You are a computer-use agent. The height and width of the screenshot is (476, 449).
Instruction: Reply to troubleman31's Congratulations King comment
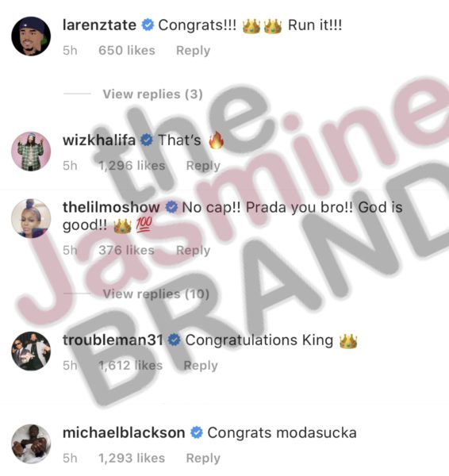[x=201, y=366]
